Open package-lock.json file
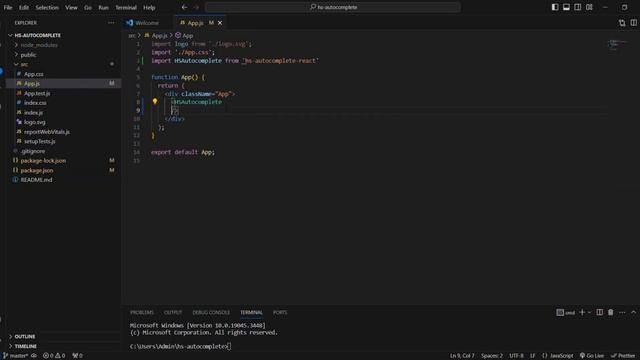This screenshot has height=360, width=640. (43, 161)
